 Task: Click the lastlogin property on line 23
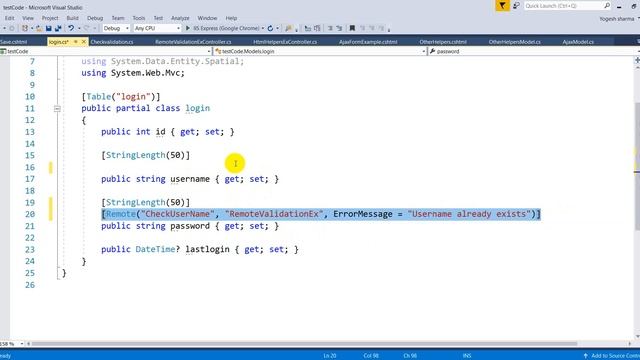tap(207, 249)
